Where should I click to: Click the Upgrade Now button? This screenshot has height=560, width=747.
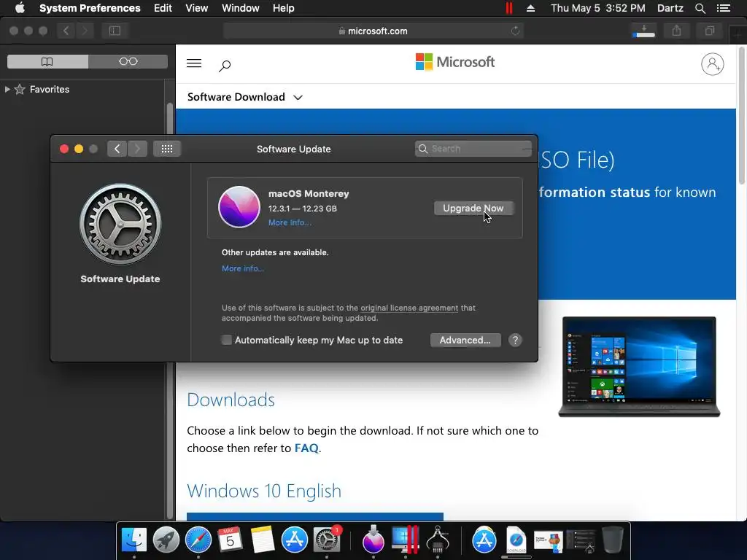point(473,208)
